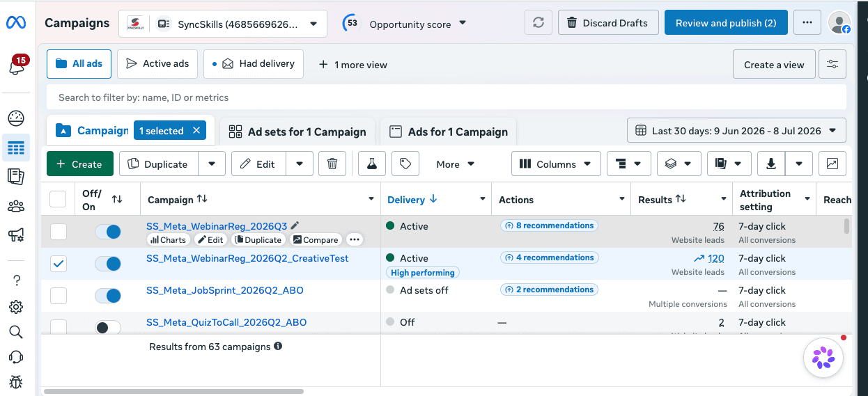Open the settings gear in sidebar

point(16,307)
